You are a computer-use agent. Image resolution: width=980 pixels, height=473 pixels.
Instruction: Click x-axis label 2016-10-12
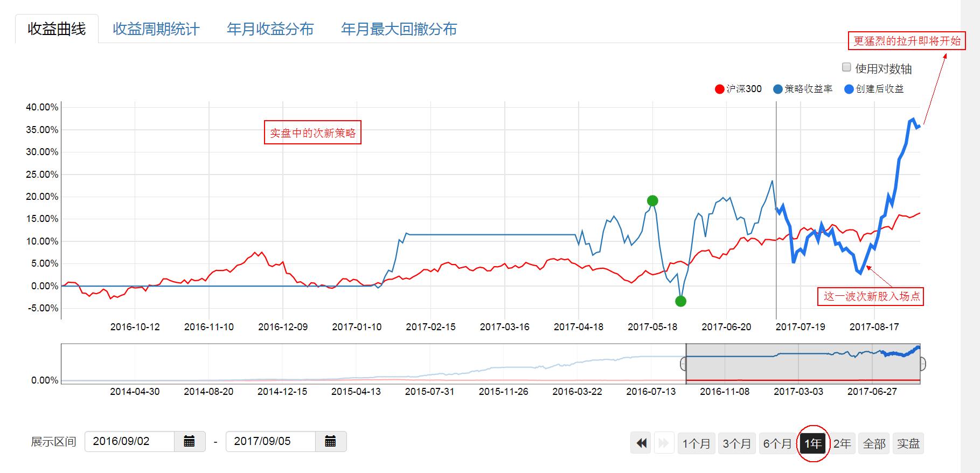[135, 327]
